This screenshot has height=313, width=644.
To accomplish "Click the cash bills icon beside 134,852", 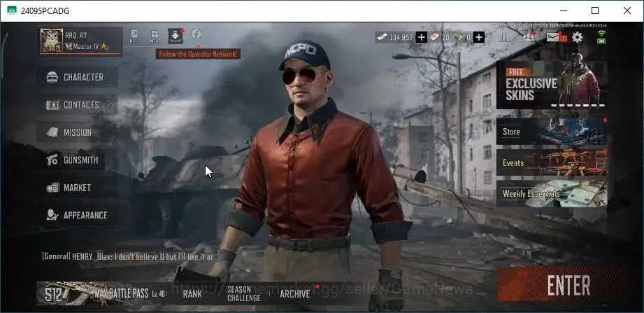I will 382,37.
